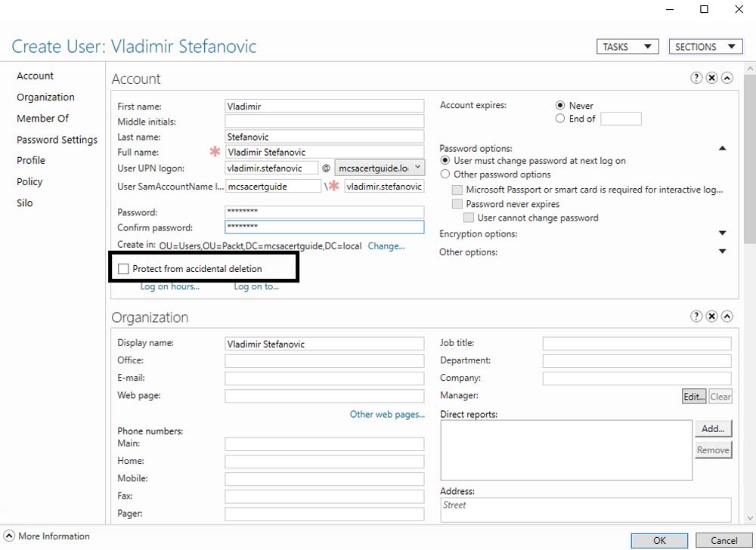Go to Member Of section in sidebar
The image size is (756, 550).
pyautogui.click(x=42, y=119)
